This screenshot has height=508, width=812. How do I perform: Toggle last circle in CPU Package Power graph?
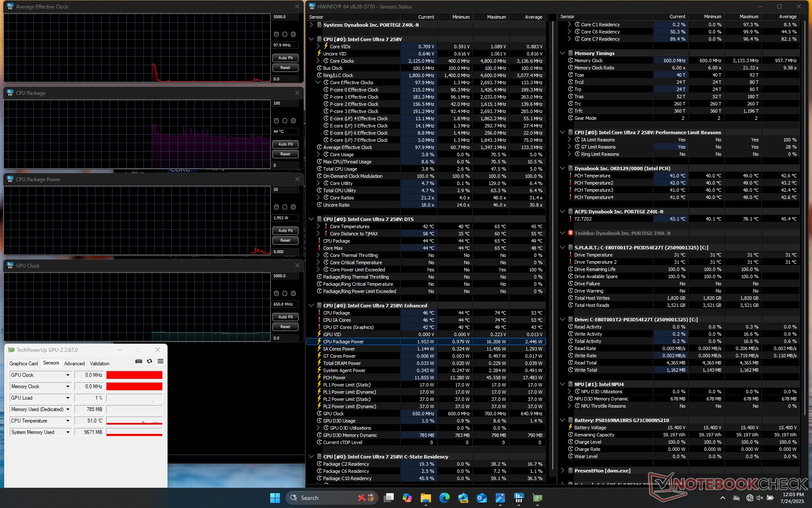tap(293, 207)
